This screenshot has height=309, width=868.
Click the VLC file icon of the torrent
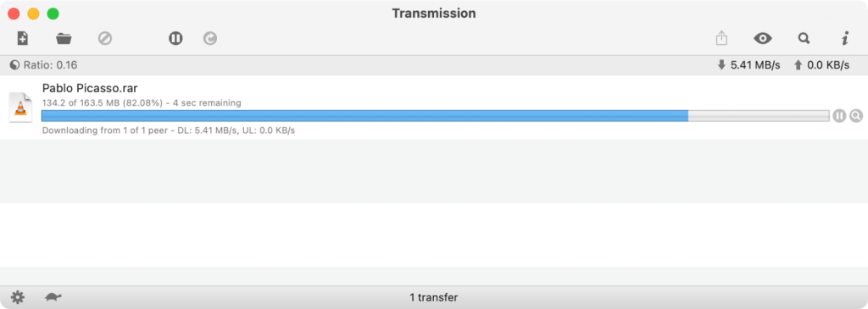20,108
